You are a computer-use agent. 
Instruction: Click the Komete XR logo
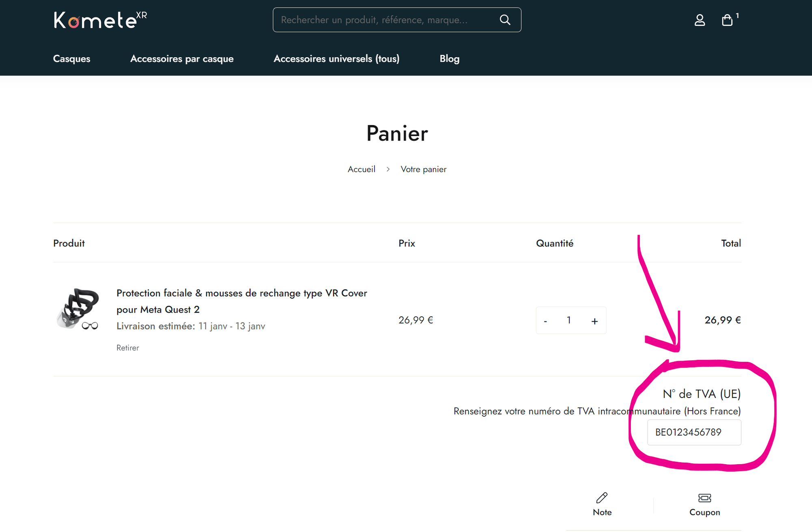(x=100, y=20)
